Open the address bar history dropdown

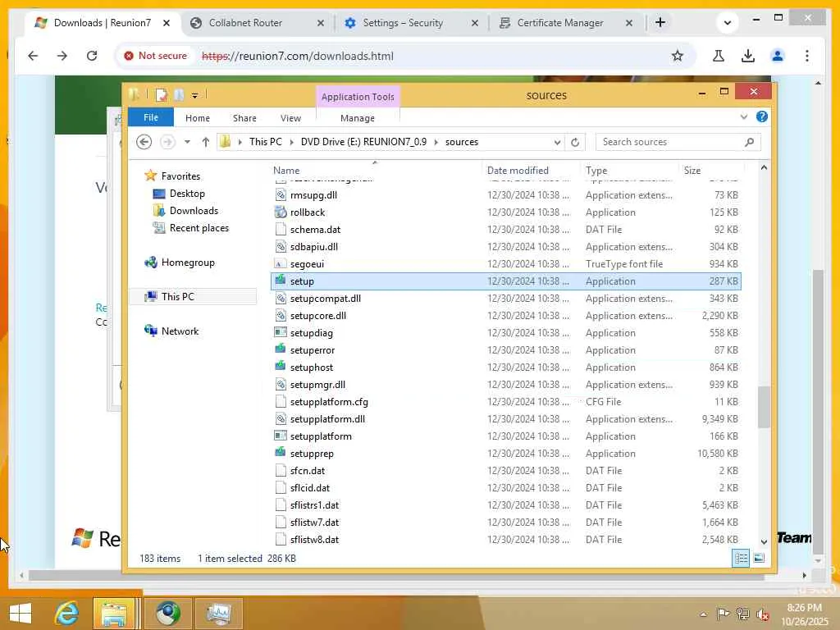click(557, 142)
